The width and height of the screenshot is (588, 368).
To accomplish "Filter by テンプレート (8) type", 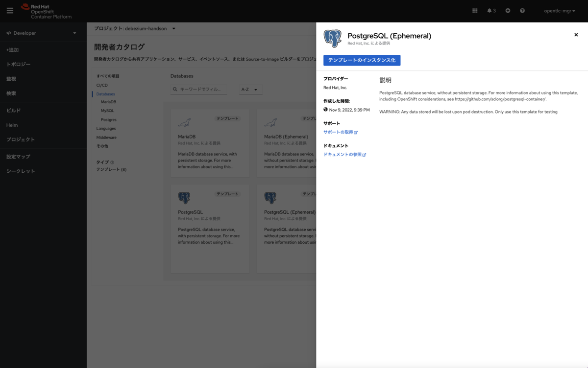I will point(111,169).
